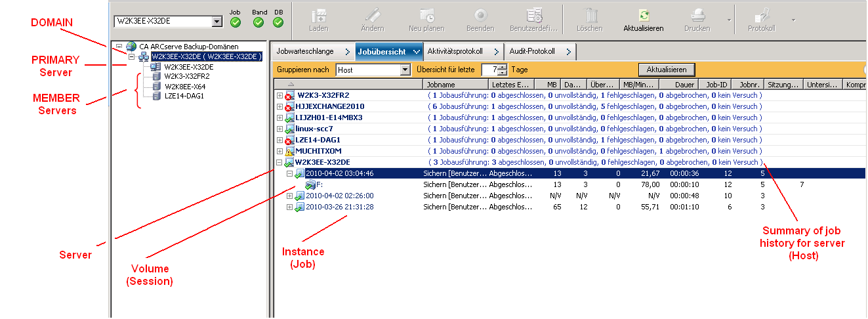868x319 pixels.
Task: Select member server LZE14-DAG1 in tree
Action: (184, 96)
